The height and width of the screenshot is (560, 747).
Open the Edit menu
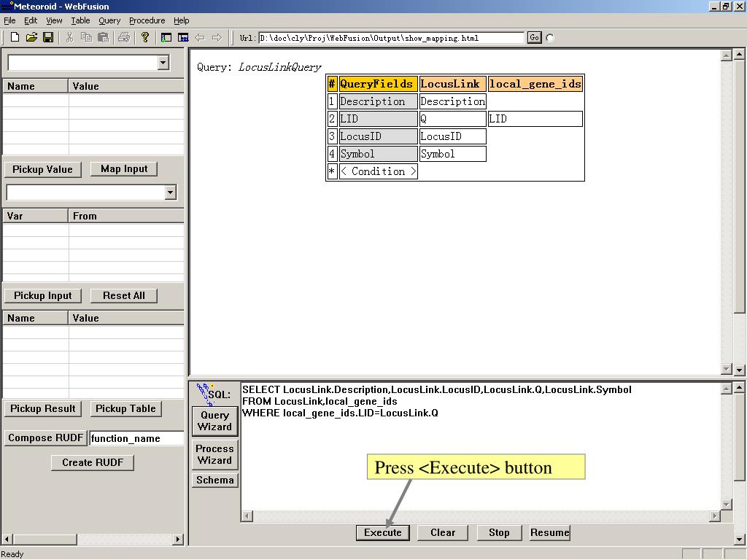click(31, 20)
